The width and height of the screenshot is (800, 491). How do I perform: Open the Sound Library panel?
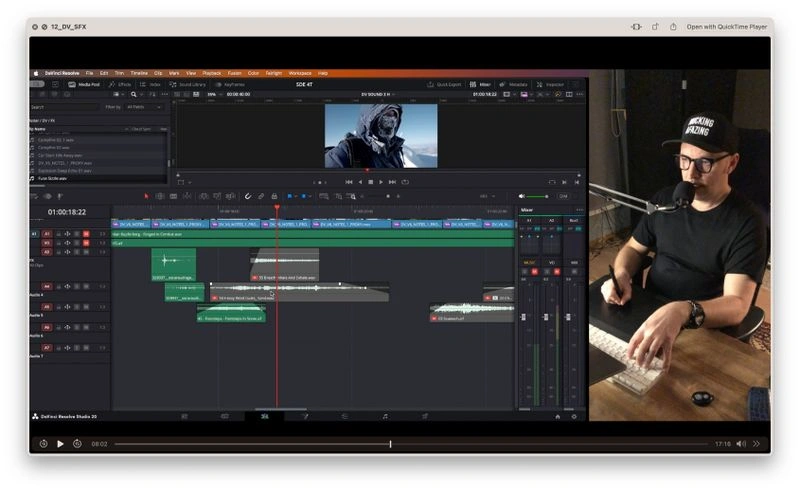click(188, 84)
